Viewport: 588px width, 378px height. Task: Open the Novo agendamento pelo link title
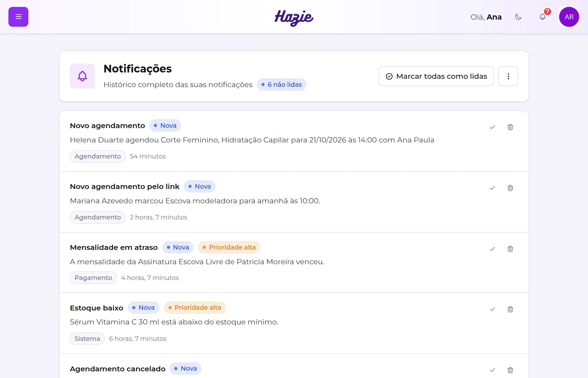pos(125,187)
